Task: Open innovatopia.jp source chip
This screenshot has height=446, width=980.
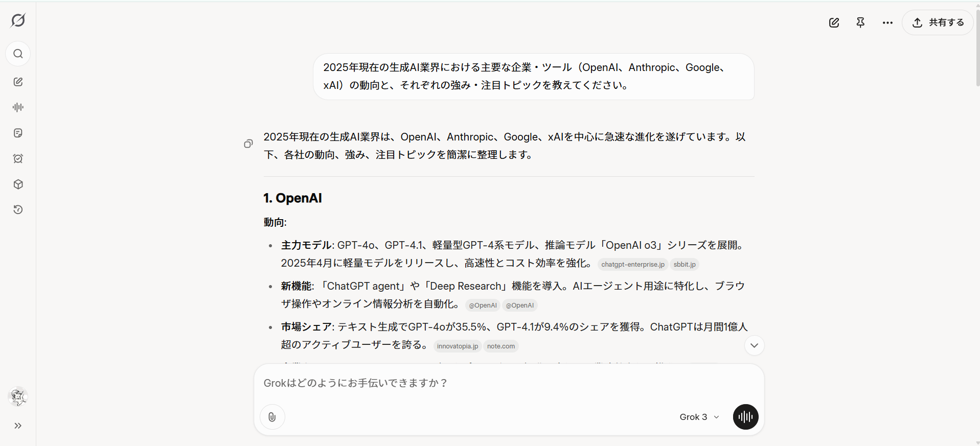Action: pos(458,346)
